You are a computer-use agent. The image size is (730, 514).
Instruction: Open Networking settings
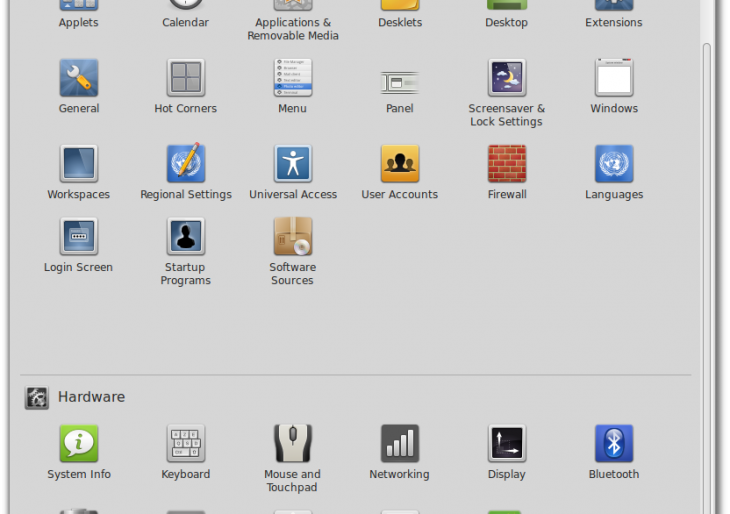(x=400, y=453)
